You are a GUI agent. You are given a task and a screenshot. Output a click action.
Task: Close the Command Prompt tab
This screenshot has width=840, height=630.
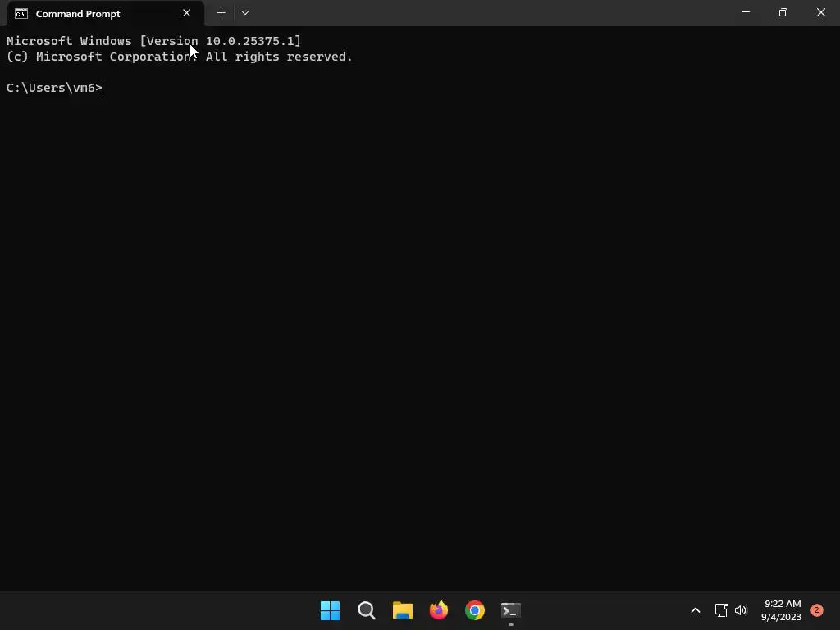pos(186,13)
